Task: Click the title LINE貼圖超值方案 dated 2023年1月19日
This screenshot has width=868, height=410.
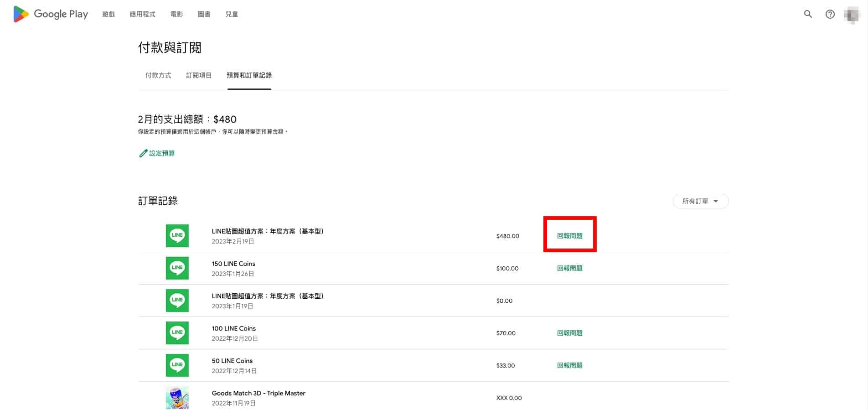Action: 268,296
